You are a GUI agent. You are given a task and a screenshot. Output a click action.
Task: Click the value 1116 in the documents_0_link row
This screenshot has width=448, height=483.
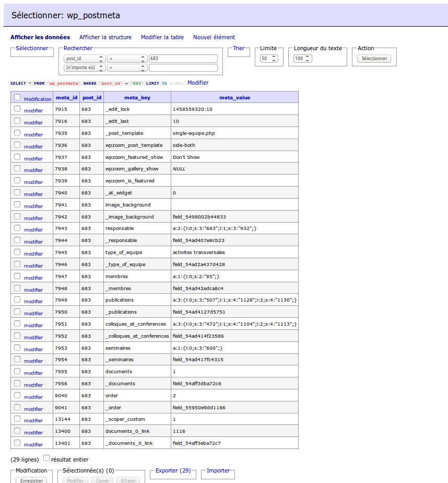(x=179, y=431)
